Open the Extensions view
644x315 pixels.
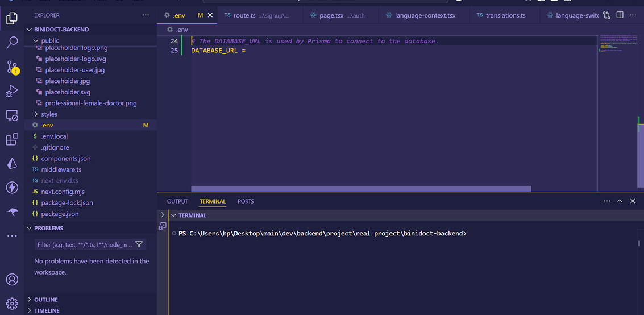[12, 140]
